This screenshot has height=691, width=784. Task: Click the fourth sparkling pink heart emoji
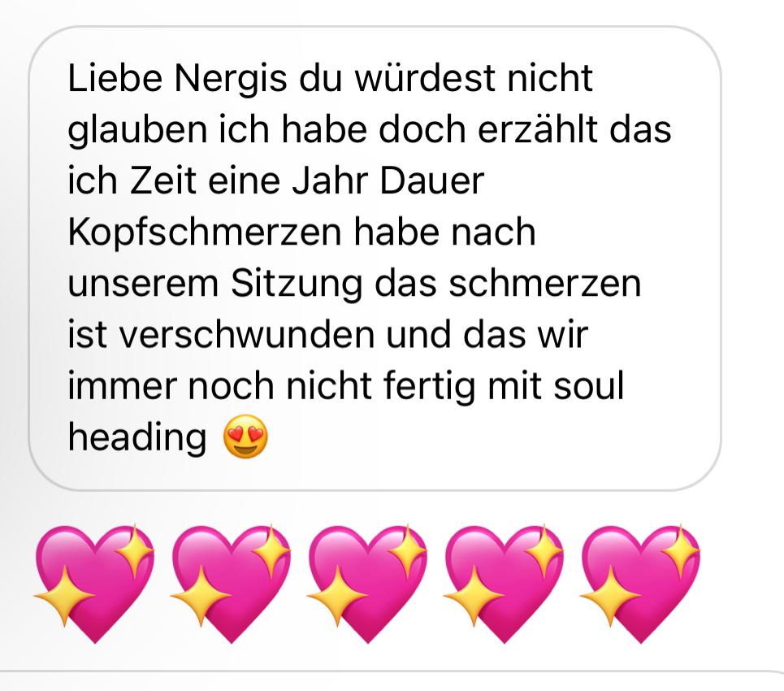504,584
